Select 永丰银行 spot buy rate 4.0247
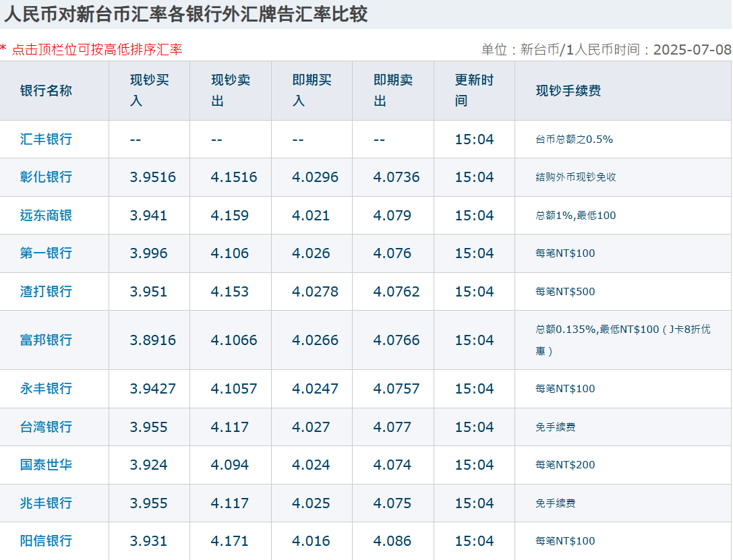 coord(315,389)
